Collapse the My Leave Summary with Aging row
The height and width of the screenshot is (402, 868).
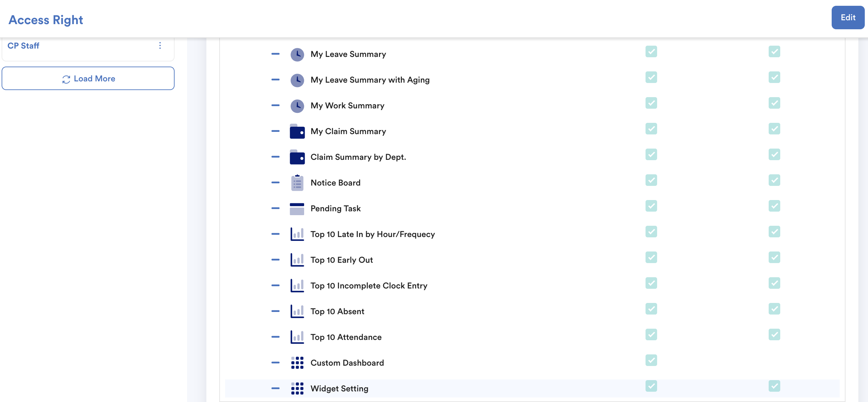[275, 80]
